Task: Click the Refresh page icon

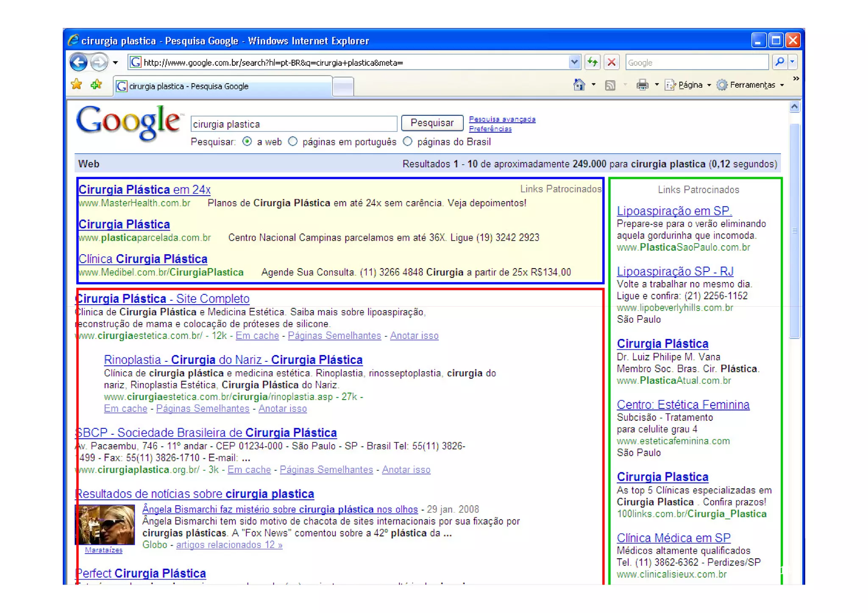Action: [x=593, y=63]
